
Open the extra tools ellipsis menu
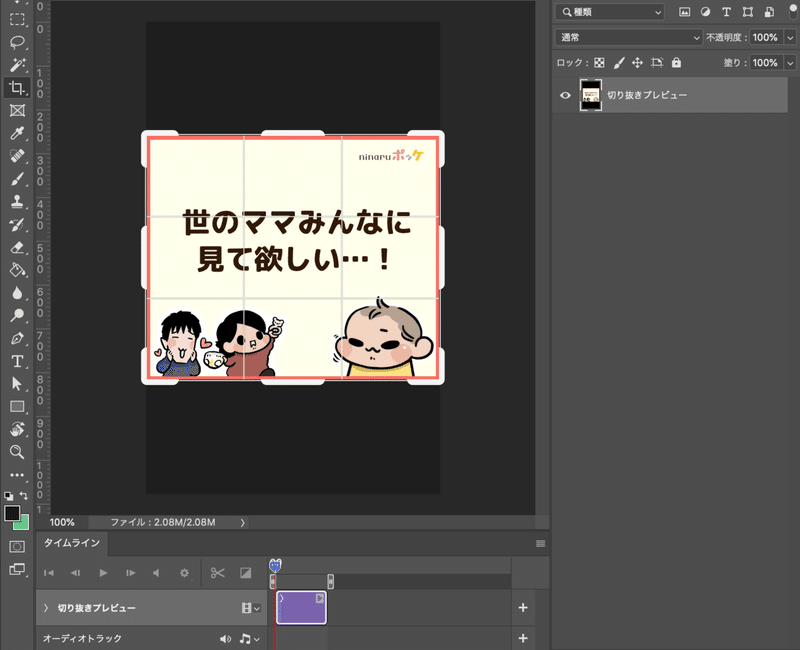click(x=17, y=474)
